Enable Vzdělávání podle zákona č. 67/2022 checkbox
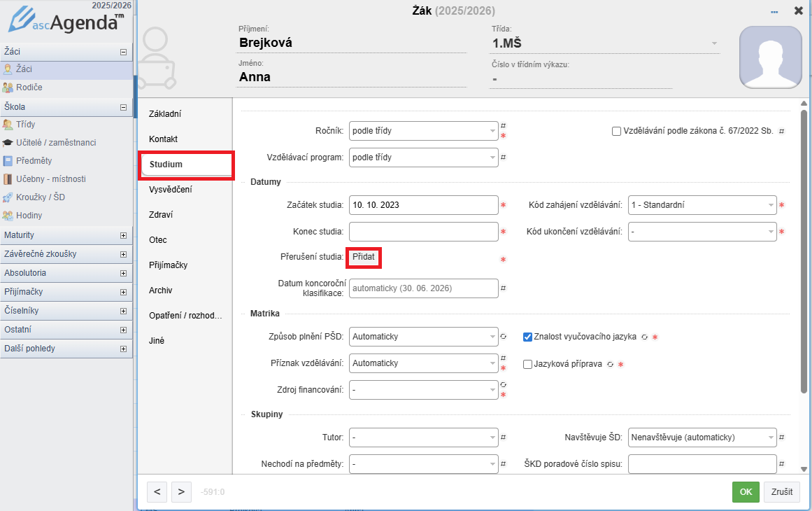Viewport: 812px width, 511px height. point(616,131)
